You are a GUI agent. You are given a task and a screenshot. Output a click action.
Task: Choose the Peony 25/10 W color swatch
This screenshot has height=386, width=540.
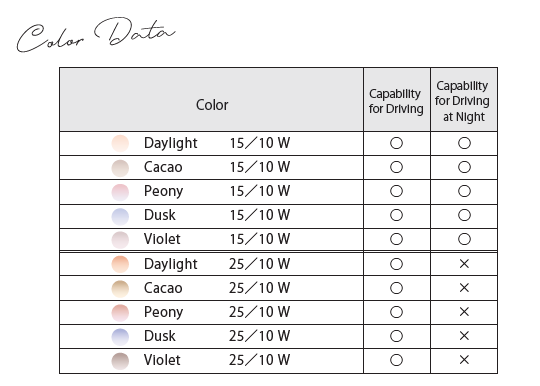pyautogui.click(x=120, y=312)
